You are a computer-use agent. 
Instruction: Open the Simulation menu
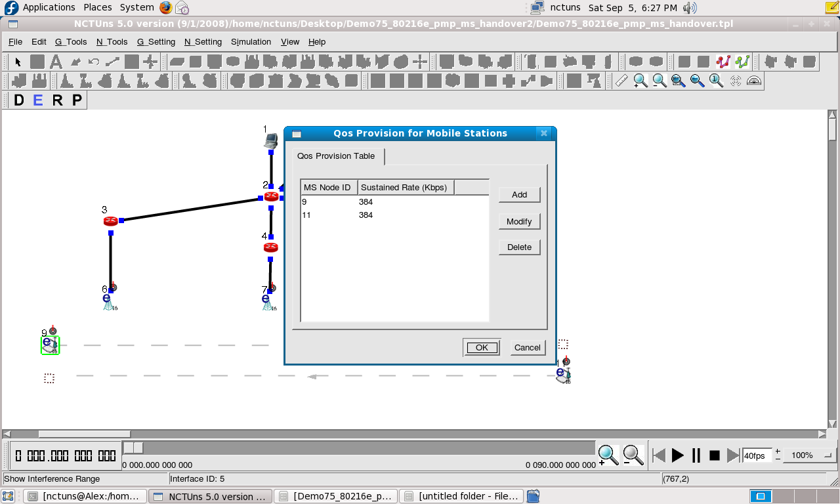point(251,41)
